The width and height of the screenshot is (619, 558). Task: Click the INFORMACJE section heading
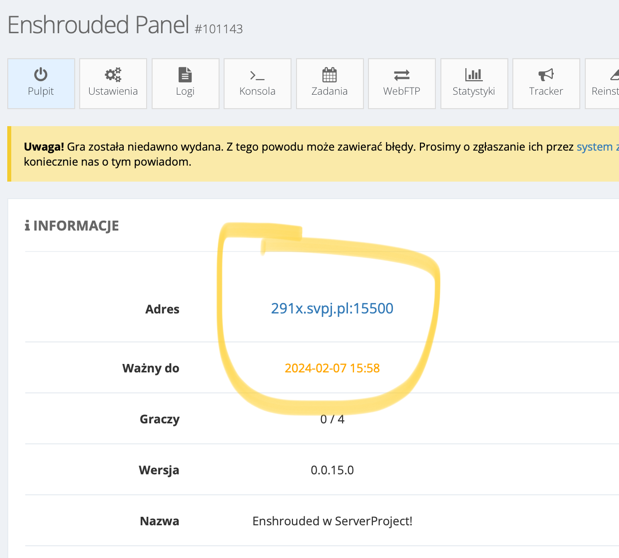(72, 226)
